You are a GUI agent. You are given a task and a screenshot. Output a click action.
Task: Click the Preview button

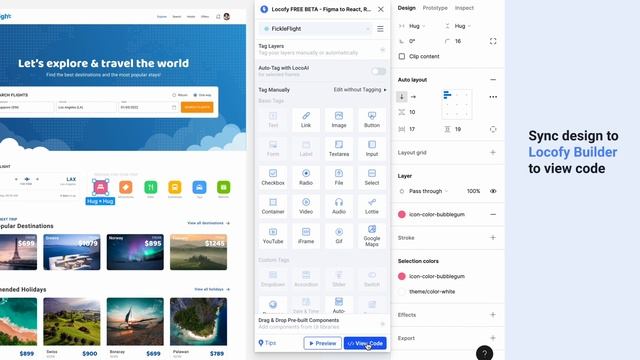[x=322, y=343]
